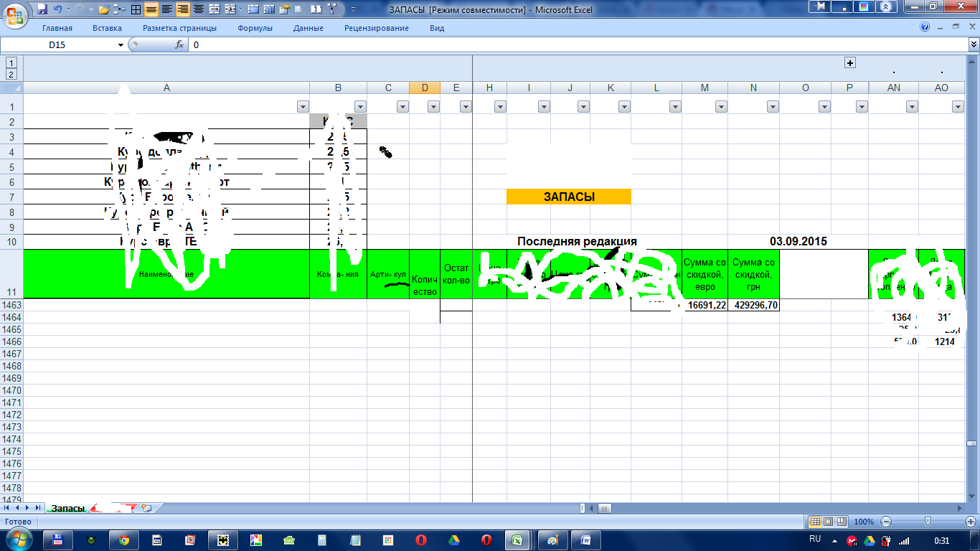Switch to the Вид tab
Viewport: 980px width, 551px height.
tap(437, 28)
